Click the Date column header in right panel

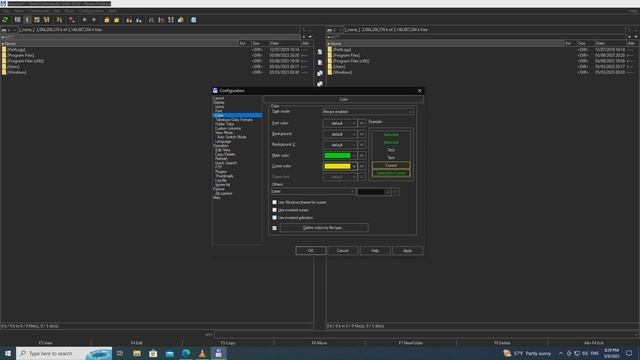point(610,43)
